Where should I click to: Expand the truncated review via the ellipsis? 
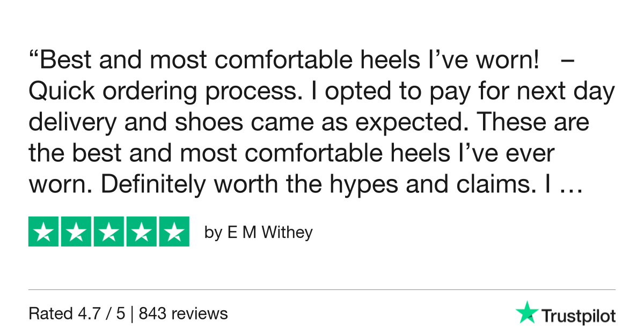(565, 184)
